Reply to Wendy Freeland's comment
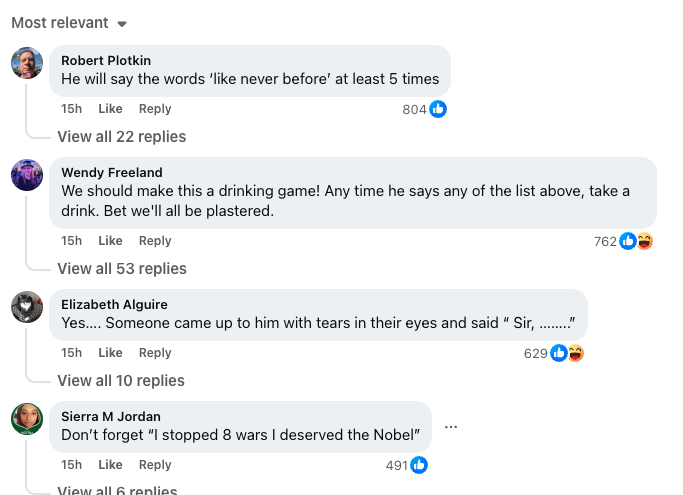Screen dimensions: 683x495 point(155,241)
